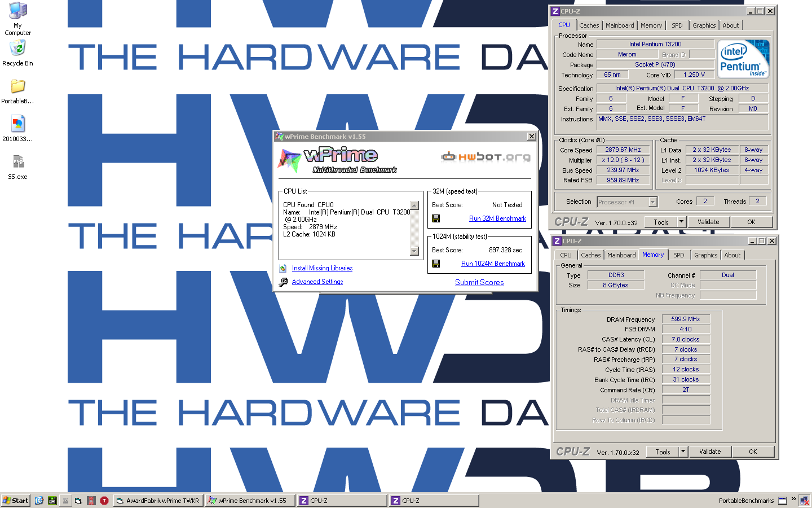
Task: Click the Run 32M Benchmark link
Action: coord(497,218)
